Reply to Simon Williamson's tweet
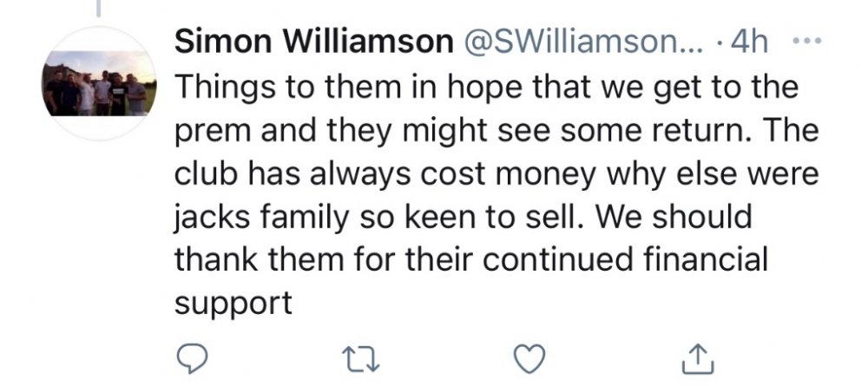868x386 pixels. click(193, 357)
